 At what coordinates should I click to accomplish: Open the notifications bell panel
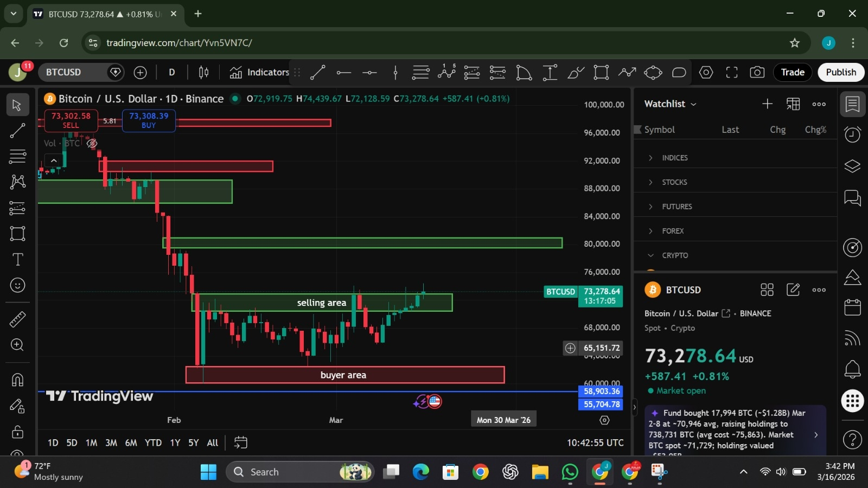coord(852,369)
